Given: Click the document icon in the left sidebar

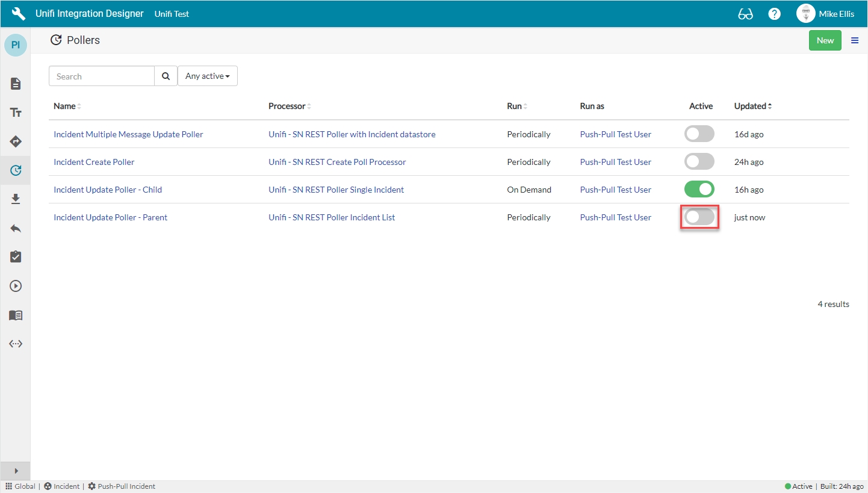Looking at the screenshot, I should (x=16, y=84).
